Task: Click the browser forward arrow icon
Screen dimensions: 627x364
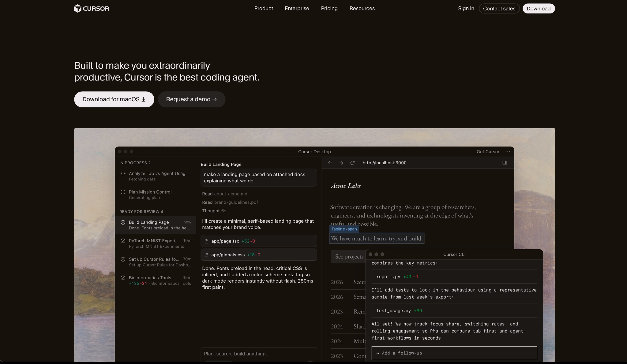Action: 341,163
